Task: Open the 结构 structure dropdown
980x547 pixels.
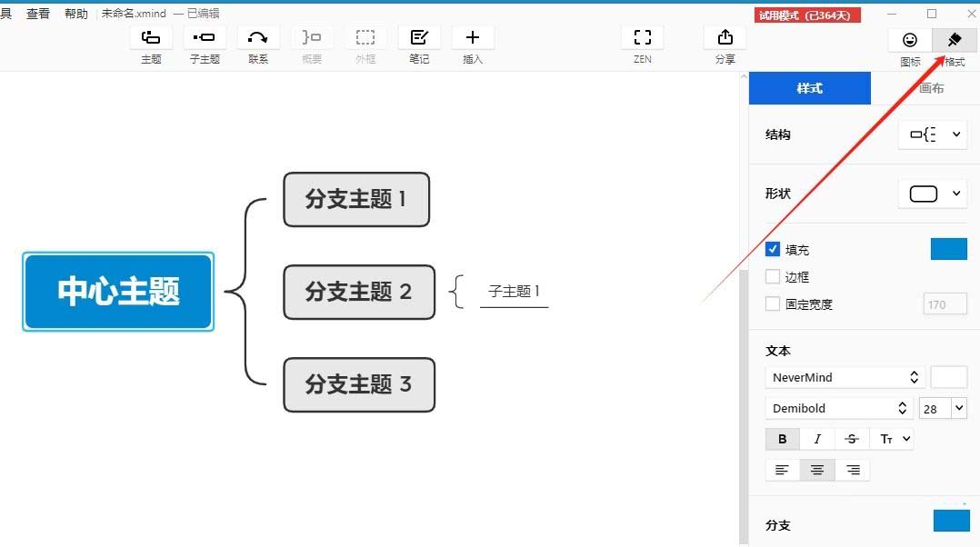Action: tap(933, 134)
